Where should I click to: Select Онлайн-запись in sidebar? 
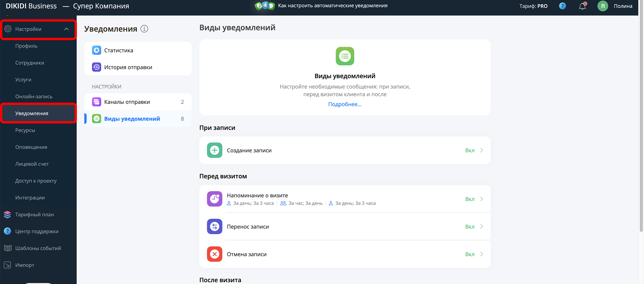tap(34, 97)
